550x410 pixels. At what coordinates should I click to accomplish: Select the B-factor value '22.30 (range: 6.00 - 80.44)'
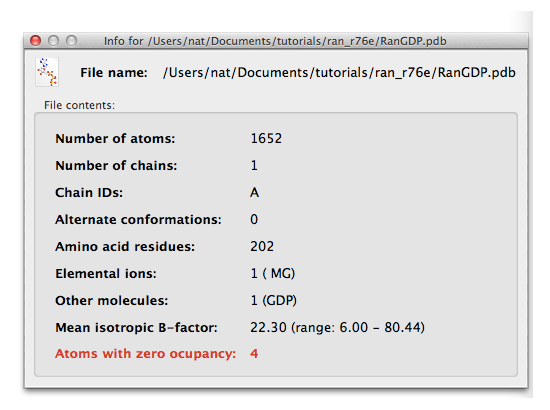(x=337, y=328)
